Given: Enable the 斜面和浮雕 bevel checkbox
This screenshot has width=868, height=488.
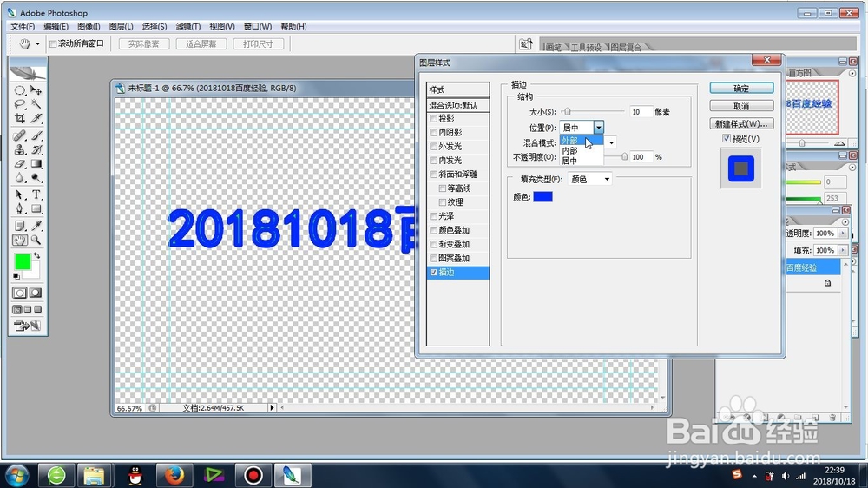Looking at the screenshot, I should coord(433,174).
